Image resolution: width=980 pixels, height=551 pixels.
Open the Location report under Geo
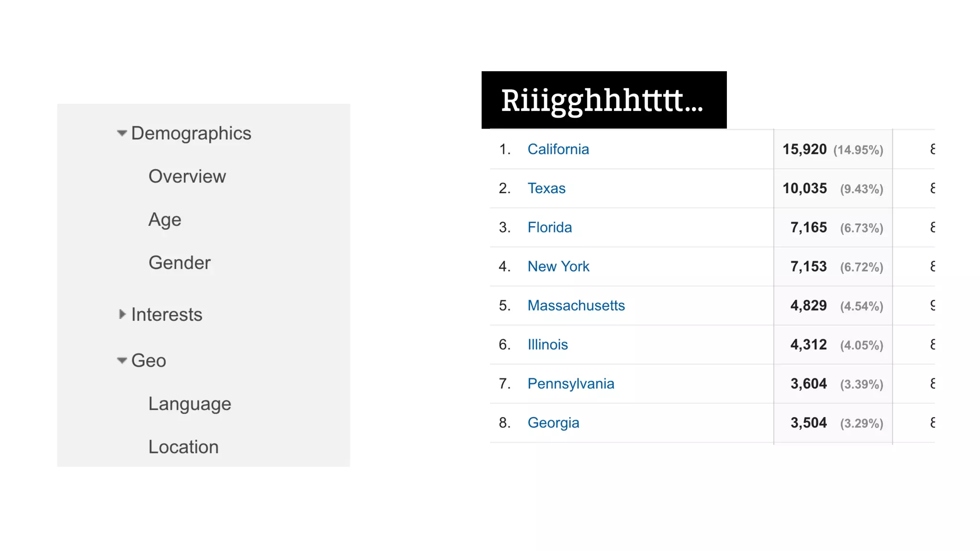coord(183,447)
